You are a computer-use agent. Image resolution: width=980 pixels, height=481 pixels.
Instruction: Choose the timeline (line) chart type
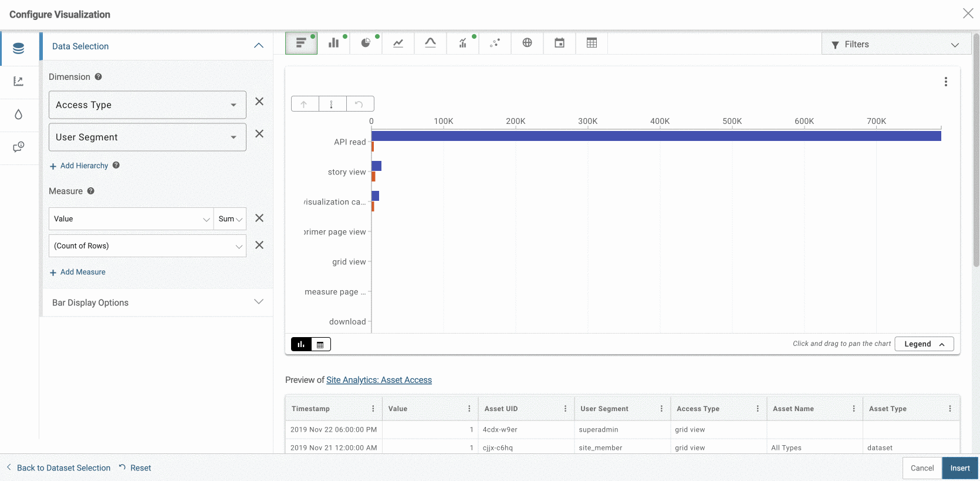point(398,43)
